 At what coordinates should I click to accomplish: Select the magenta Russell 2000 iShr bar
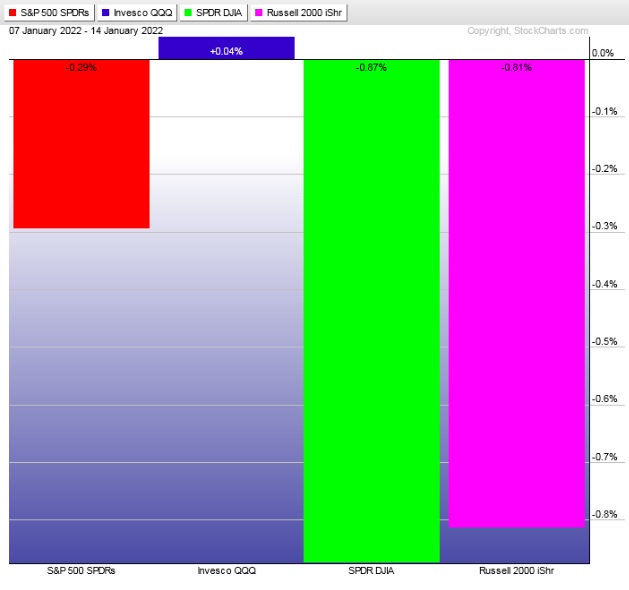pos(517,294)
